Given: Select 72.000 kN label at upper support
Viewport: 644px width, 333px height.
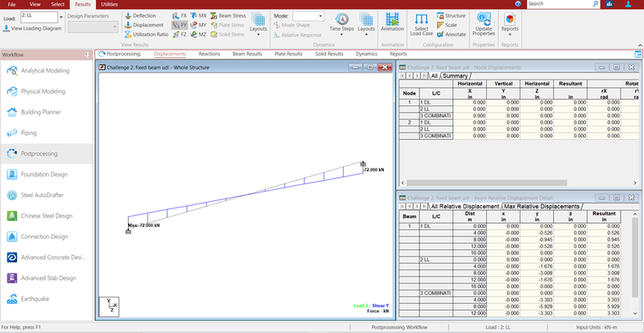Looking at the screenshot, I should point(374,170).
